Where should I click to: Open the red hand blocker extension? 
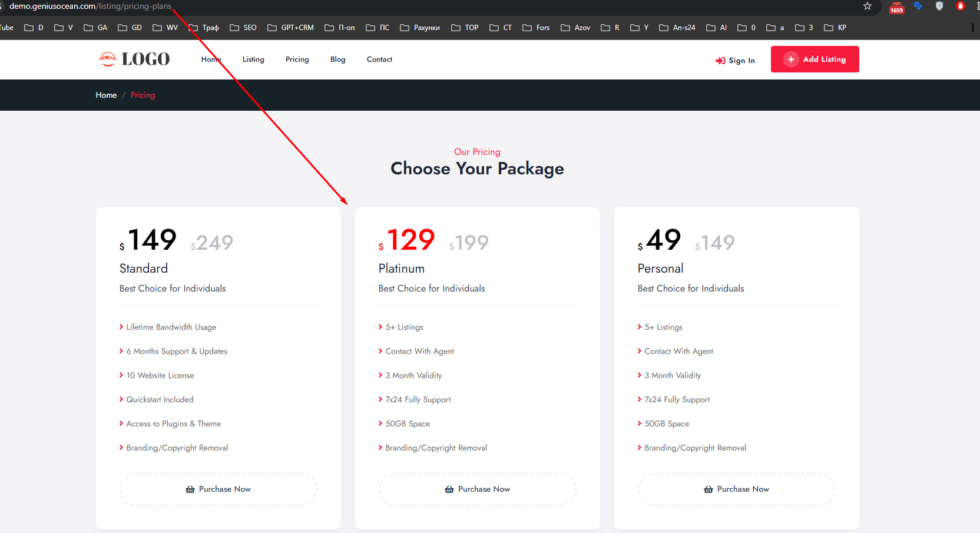[961, 6]
